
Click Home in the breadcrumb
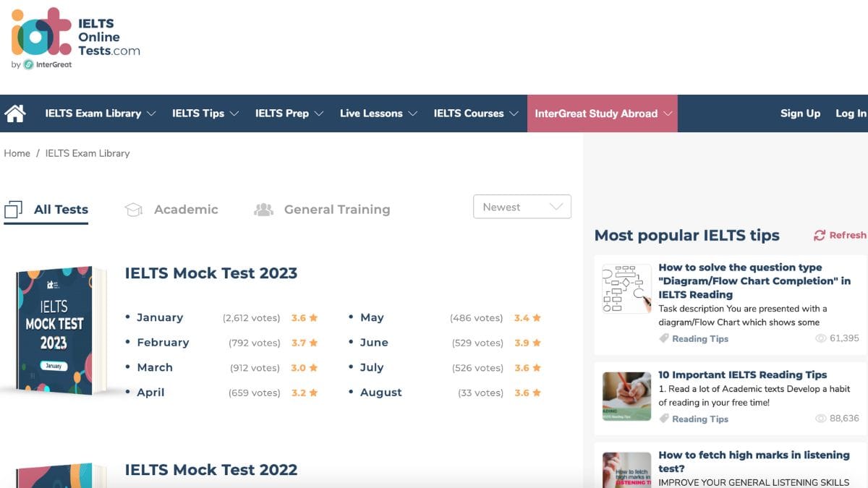17,153
